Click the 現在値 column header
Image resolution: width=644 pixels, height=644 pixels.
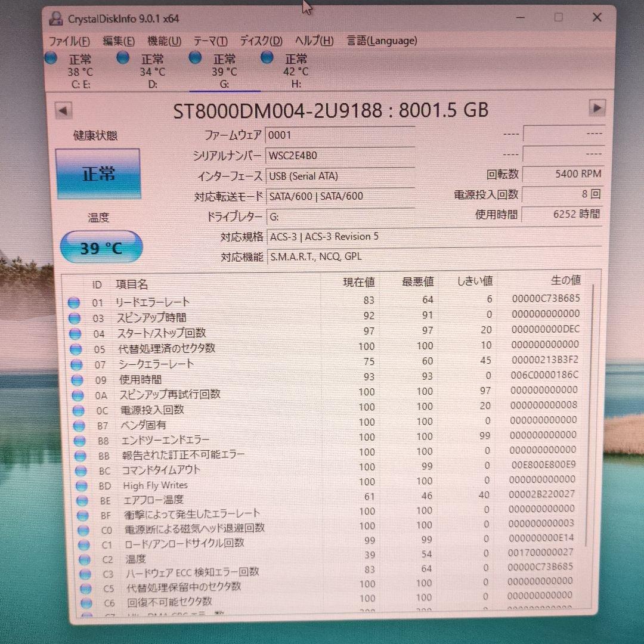click(359, 282)
